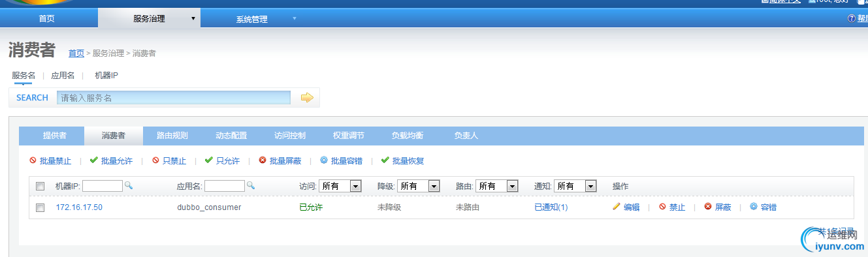The width and height of the screenshot is (868, 257).
Task: Switch to the 访问控制 tab
Action: [290, 136]
